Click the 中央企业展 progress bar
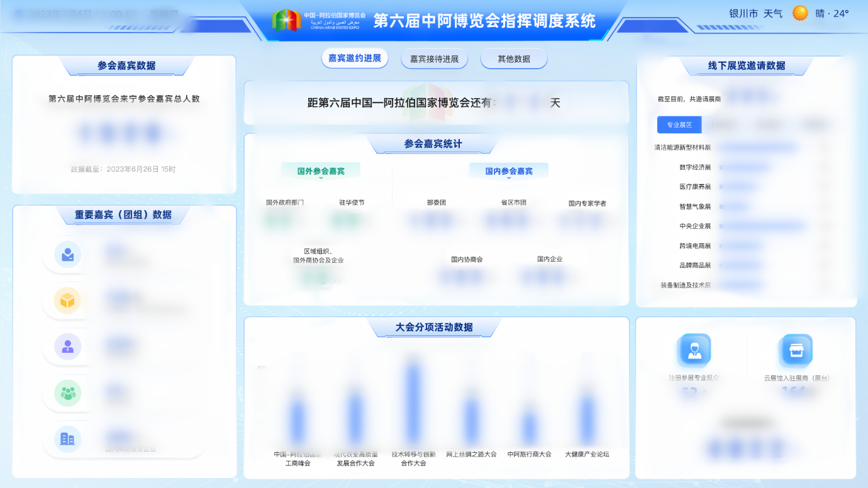Screen dimensions: 868x488 [x=762, y=226]
